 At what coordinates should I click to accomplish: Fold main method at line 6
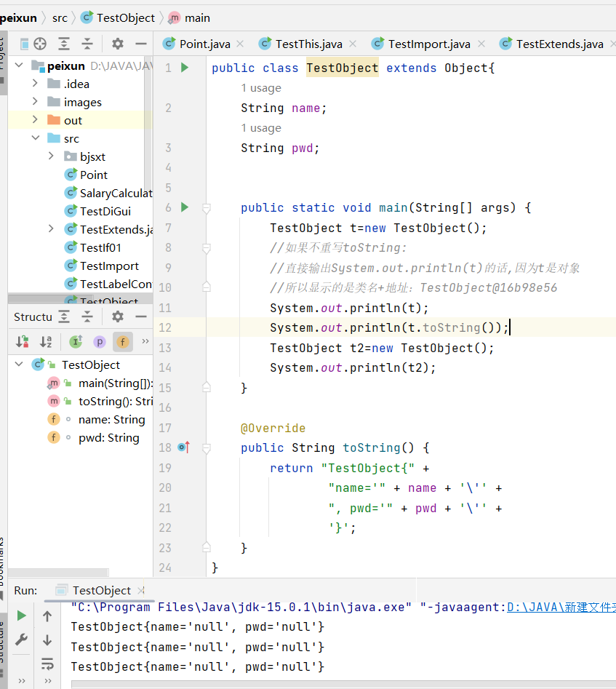pos(206,208)
